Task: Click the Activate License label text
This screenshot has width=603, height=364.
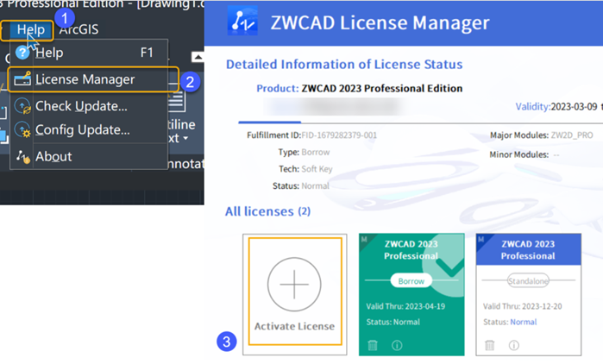Action: 294,326
